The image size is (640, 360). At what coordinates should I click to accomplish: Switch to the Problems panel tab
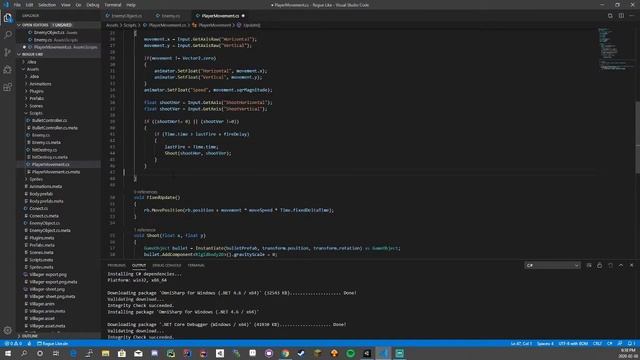point(116,265)
